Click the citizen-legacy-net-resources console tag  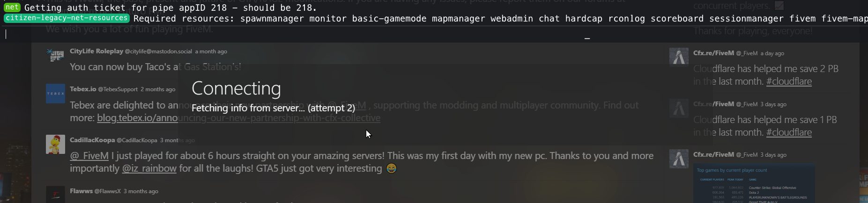point(67,18)
